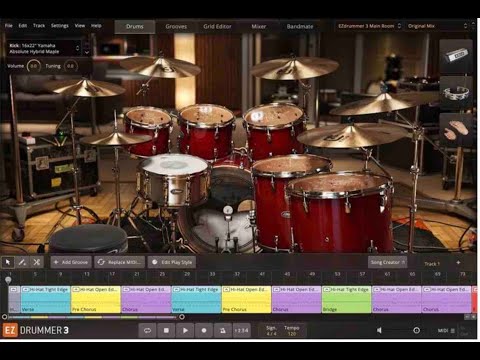Open the MIDI menu icon
This screenshot has width=480, height=360.
[453, 331]
